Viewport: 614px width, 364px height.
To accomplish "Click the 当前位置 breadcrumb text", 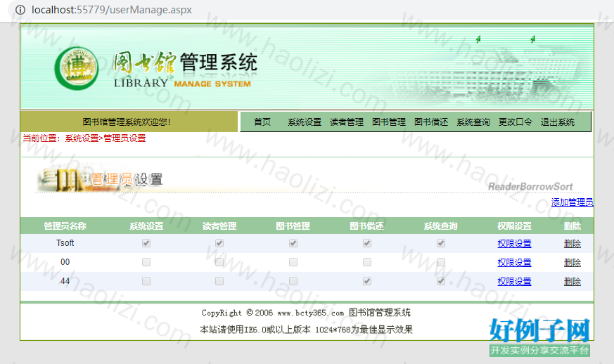I will tap(84, 138).
